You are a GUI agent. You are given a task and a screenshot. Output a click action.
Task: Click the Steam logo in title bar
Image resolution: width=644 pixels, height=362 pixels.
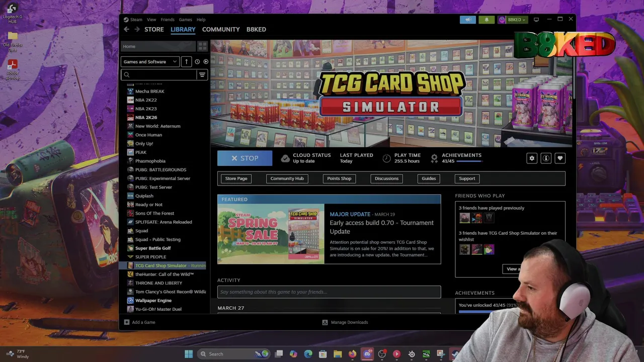126,20
